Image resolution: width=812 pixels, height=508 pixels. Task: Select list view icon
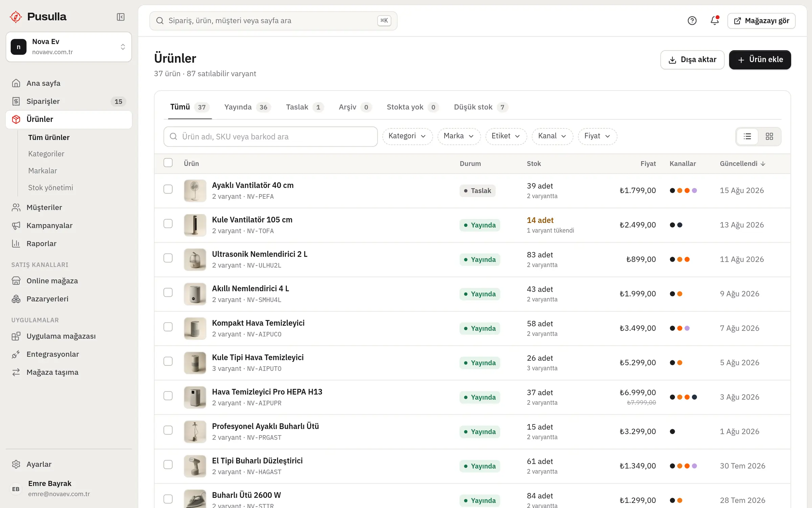tap(747, 136)
